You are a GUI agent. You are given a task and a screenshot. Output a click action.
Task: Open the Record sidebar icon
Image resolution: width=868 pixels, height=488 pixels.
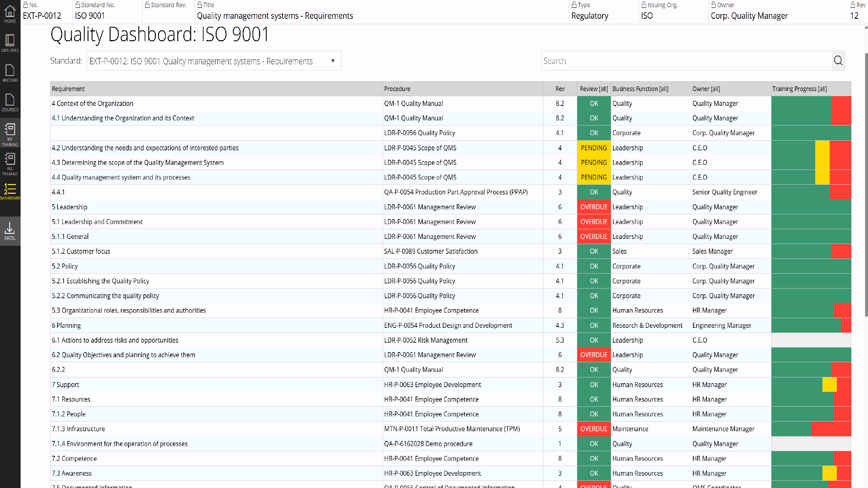[x=10, y=73]
